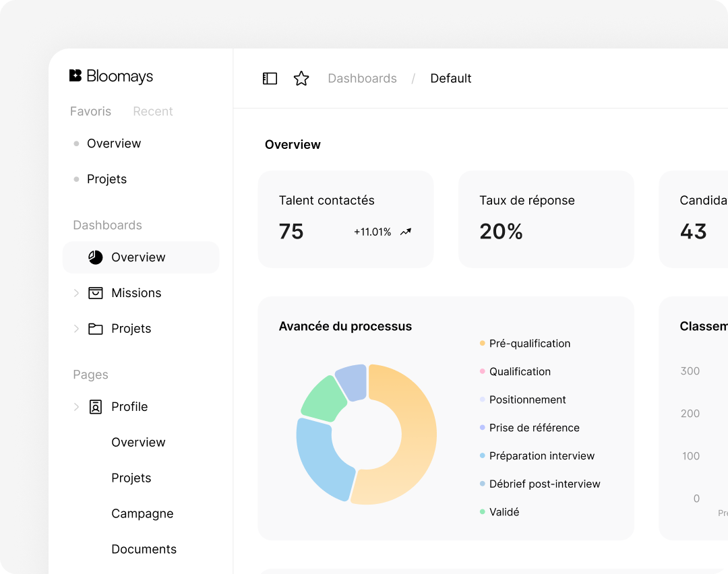The width and height of the screenshot is (728, 574).
Task: Open Projets in the favorites list
Action: point(107,179)
